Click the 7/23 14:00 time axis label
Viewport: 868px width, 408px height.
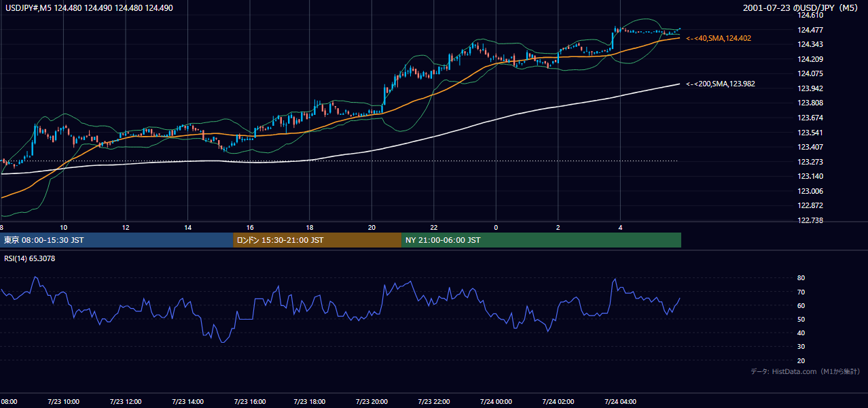pos(187,402)
